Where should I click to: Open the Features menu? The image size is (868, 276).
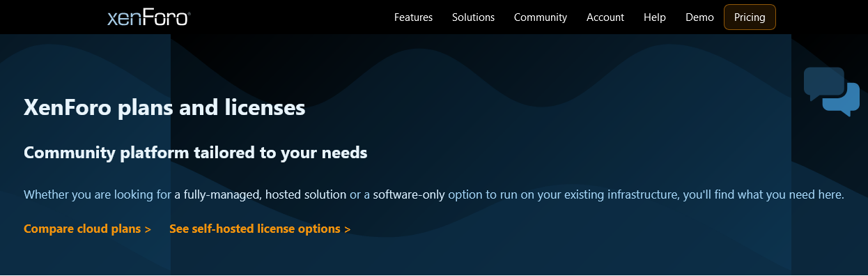tap(413, 17)
